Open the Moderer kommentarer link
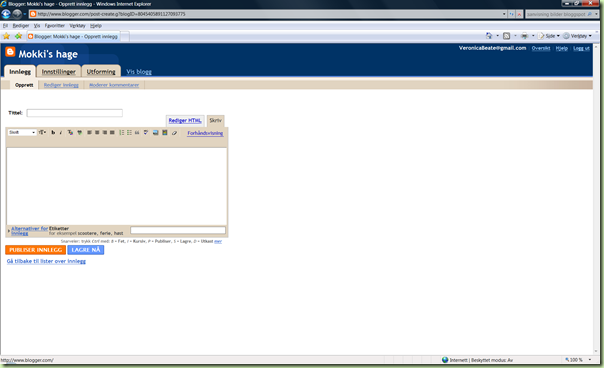 [114, 85]
